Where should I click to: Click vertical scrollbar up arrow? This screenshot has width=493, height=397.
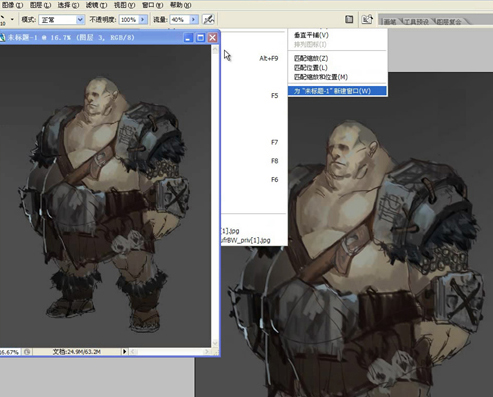[x=215, y=49]
